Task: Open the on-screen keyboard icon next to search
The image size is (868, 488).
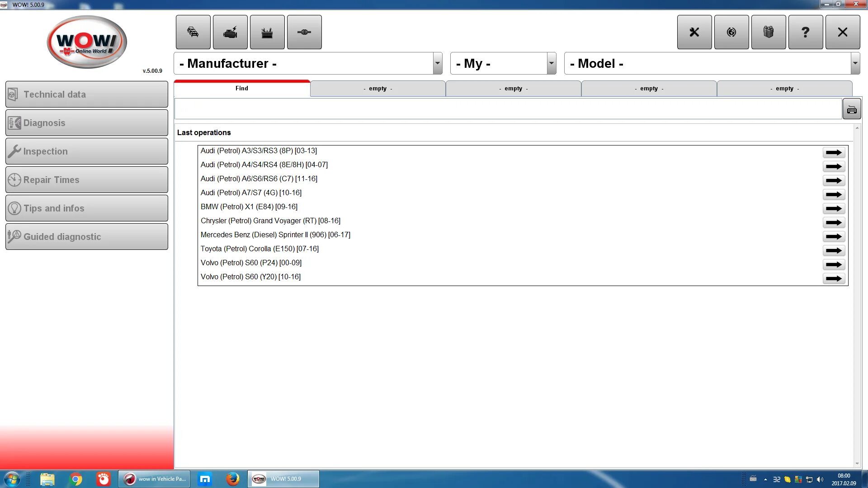Action: pyautogui.click(x=852, y=109)
